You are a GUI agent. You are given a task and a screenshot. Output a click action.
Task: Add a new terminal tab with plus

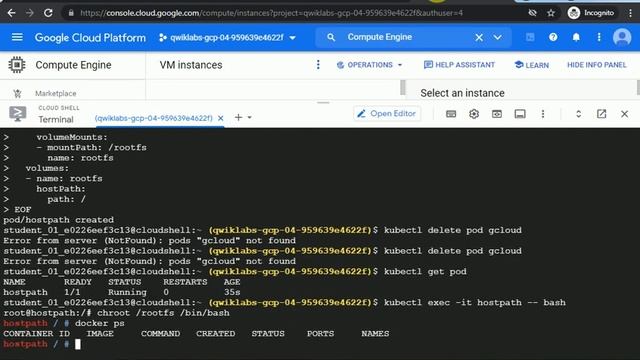(238, 118)
